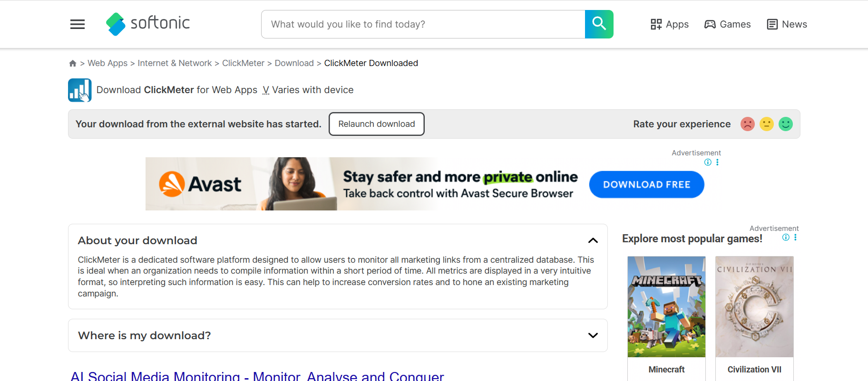The width and height of the screenshot is (868, 381).
Task: Click Avast Download Free button
Action: pyautogui.click(x=646, y=184)
